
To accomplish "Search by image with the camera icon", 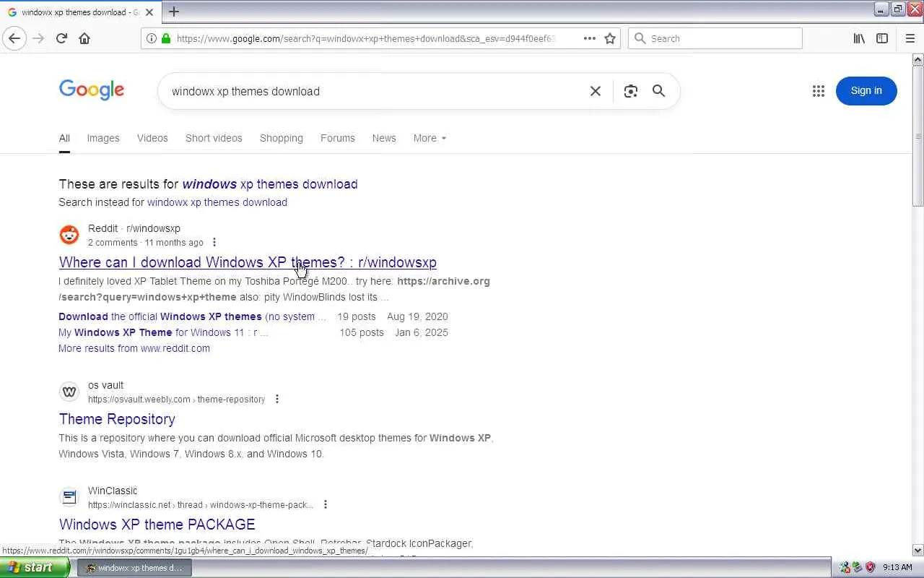I will tap(631, 91).
